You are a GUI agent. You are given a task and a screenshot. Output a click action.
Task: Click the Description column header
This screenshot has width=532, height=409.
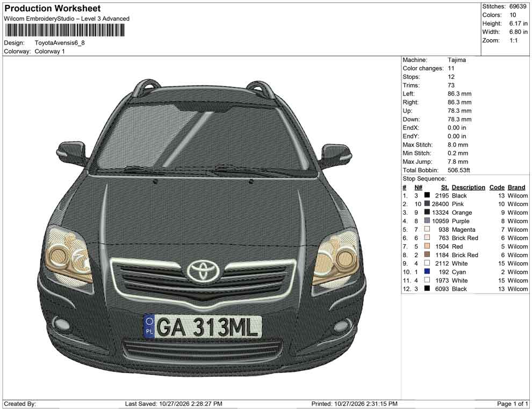[x=468, y=187]
